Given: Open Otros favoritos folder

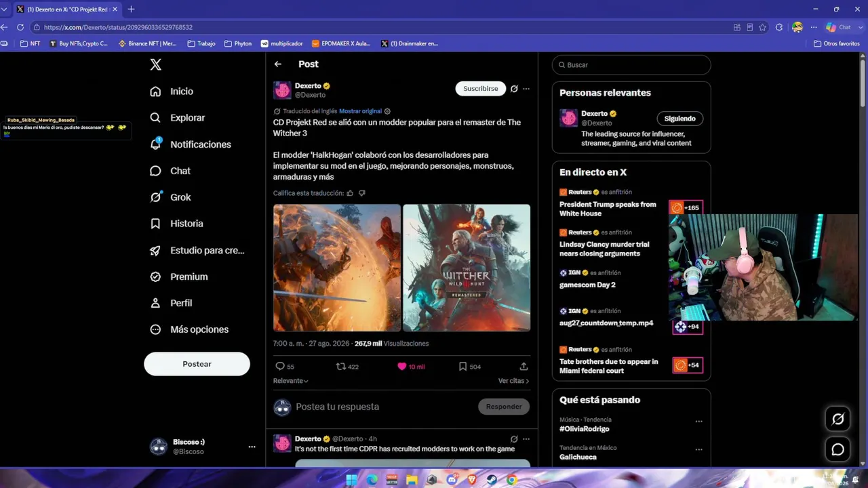Looking at the screenshot, I should 837,43.
